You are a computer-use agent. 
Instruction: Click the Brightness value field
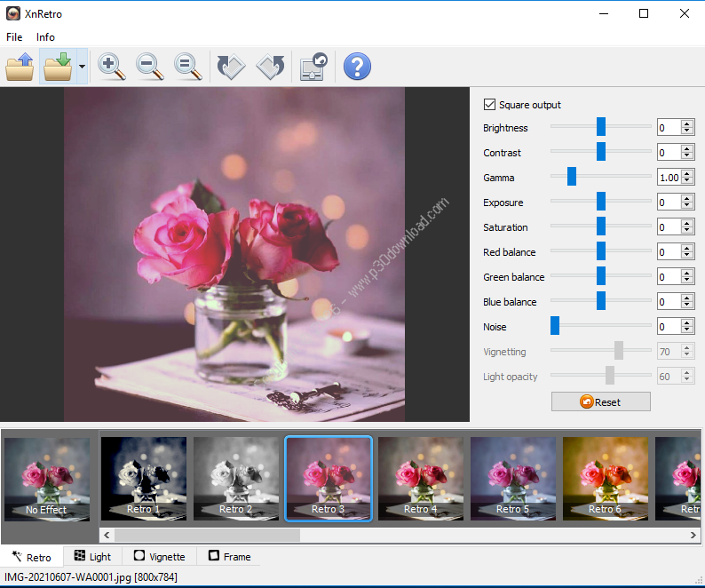(669, 128)
